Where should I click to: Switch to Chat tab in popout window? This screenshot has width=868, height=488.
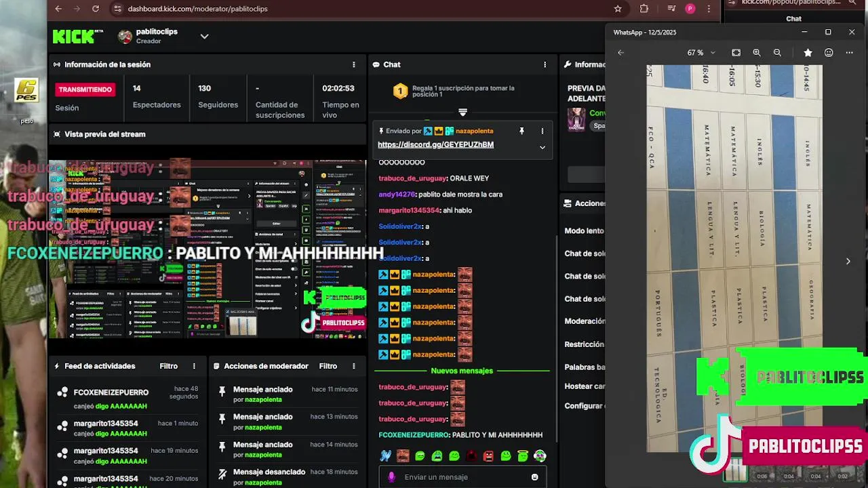(x=793, y=19)
